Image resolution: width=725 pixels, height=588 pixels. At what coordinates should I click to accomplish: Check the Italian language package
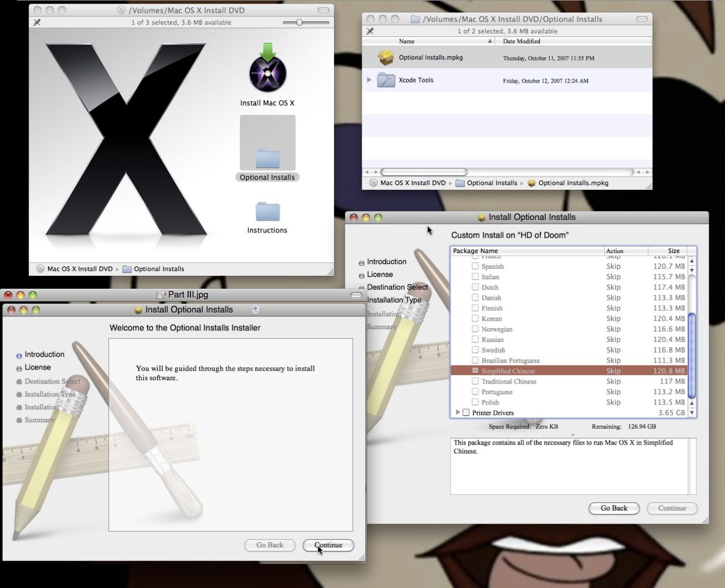(x=475, y=276)
